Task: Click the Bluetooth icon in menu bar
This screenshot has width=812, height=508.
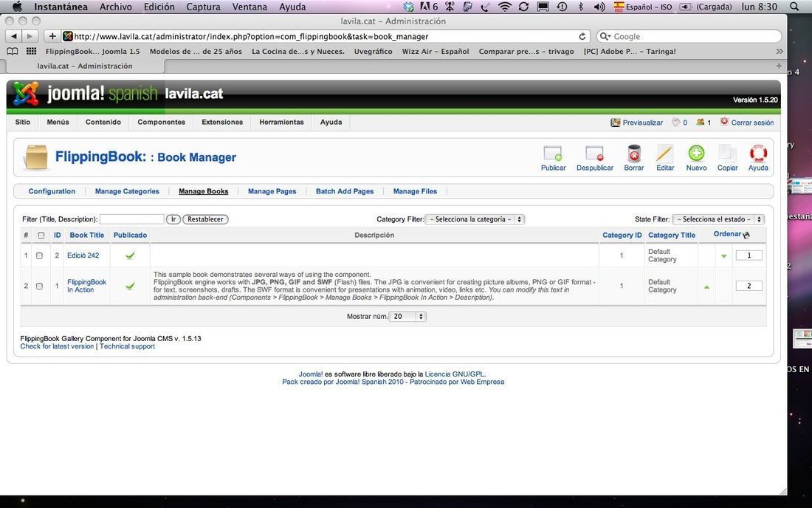Action: 580,7
